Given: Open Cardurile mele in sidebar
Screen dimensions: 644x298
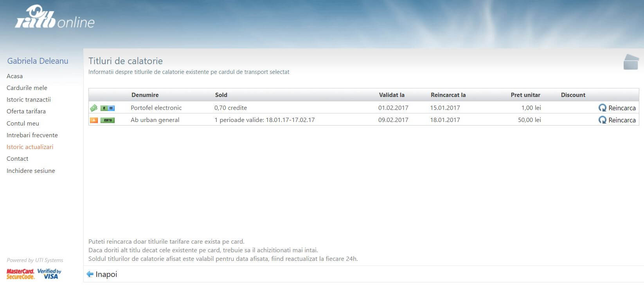Looking at the screenshot, I should [x=27, y=88].
